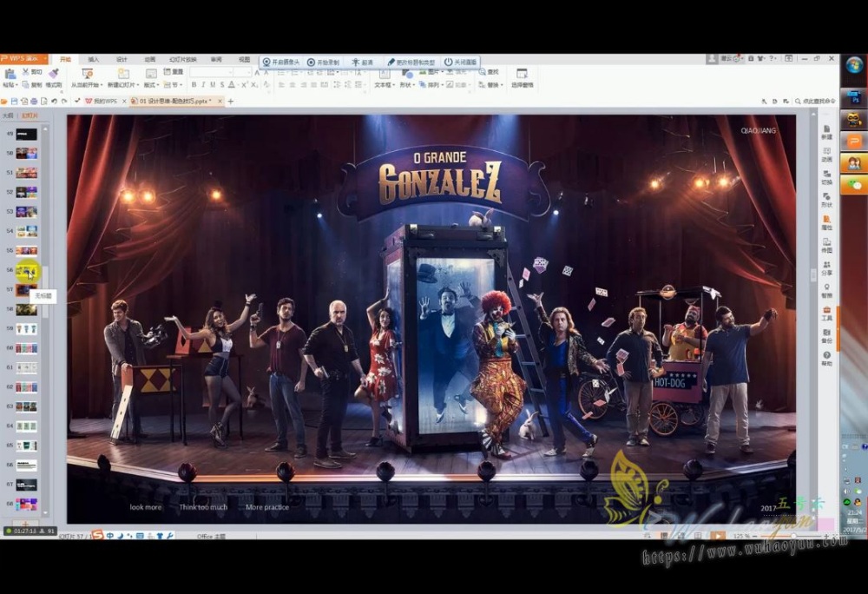868x594 pixels.
Task: Open the 帮助 (Help) side panel icon
Action: (x=826, y=359)
